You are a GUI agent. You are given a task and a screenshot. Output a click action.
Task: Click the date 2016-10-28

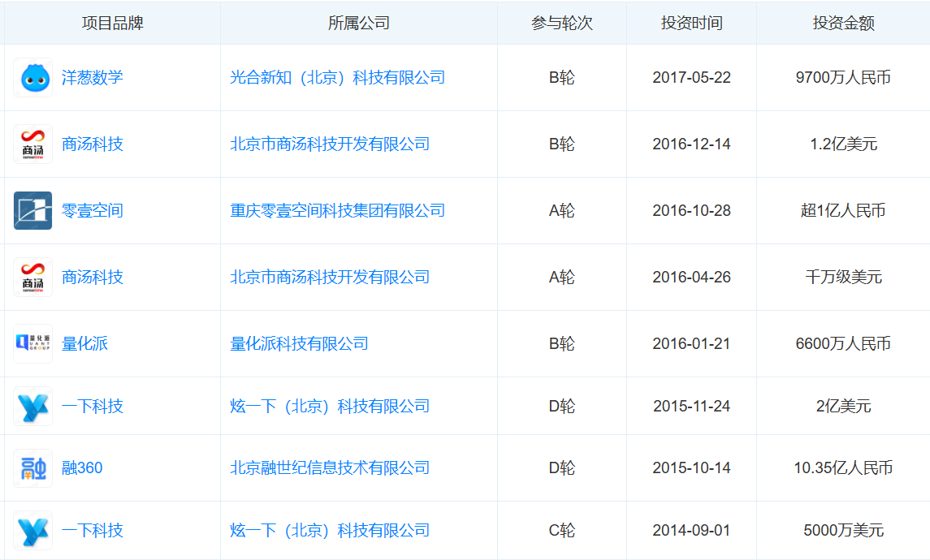tap(691, 210)
